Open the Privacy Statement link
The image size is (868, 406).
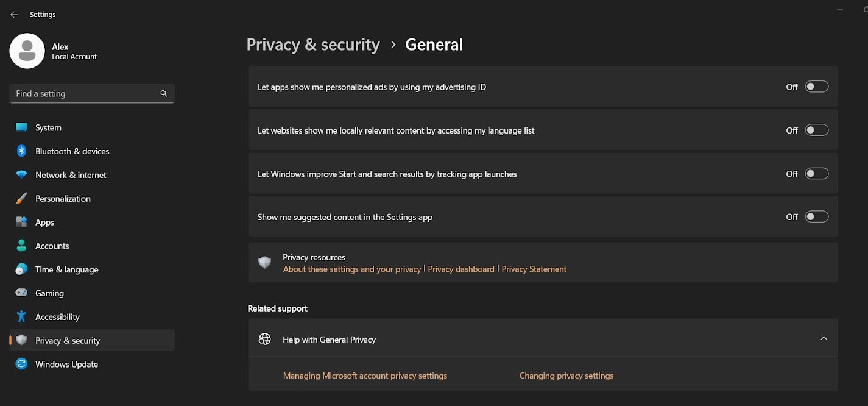click(534, 269)
